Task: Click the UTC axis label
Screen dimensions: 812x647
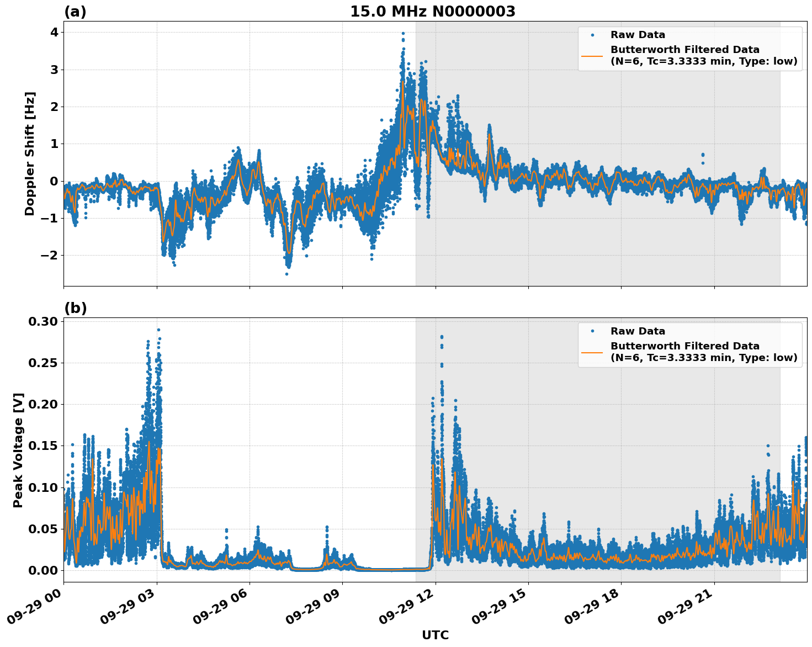Action: [434, 635]
